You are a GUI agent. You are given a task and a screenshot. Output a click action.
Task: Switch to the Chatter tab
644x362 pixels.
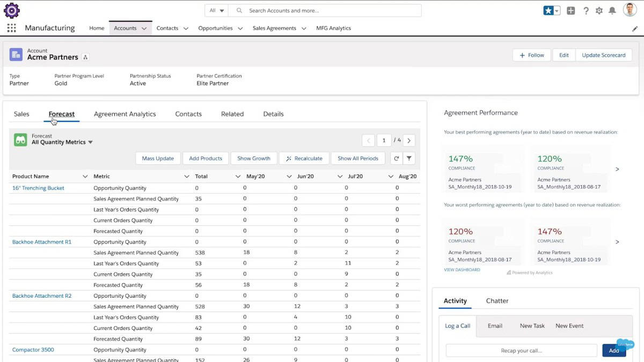point(497,301)
